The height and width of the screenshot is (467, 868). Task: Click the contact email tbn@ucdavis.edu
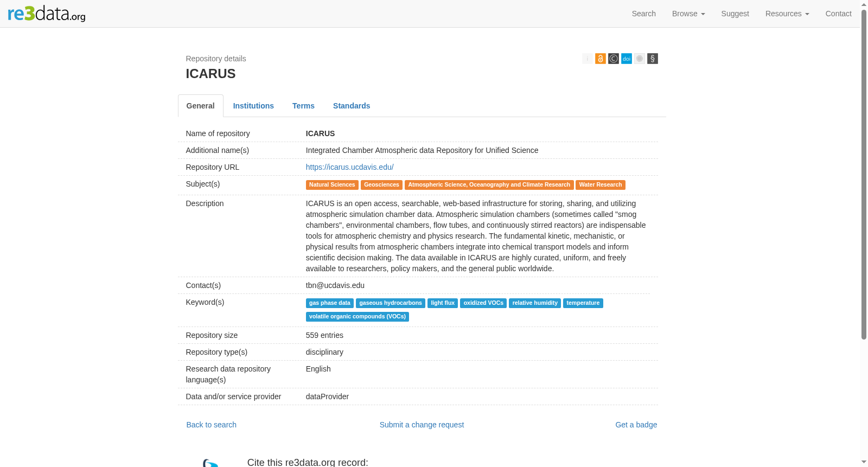(x=335, y=285)
